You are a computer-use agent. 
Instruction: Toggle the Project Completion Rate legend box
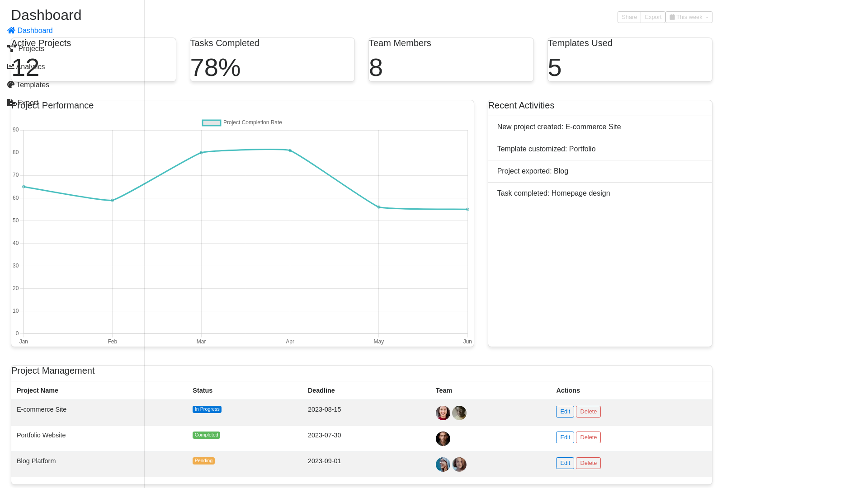point(212,123)
